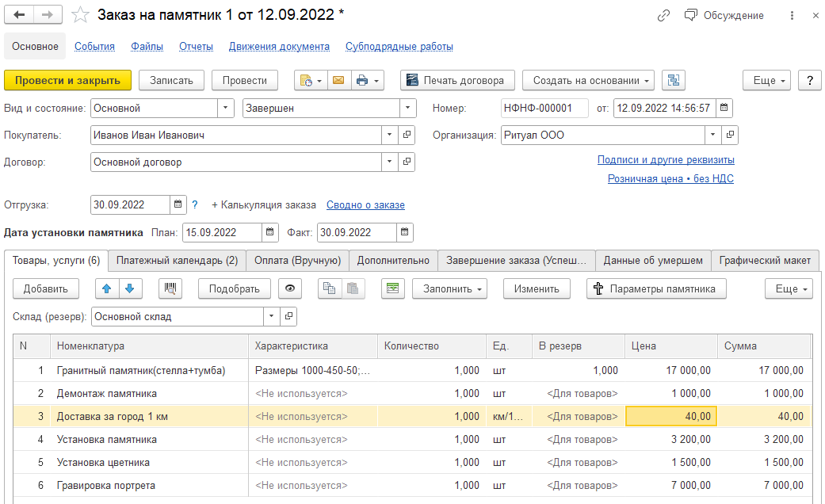Screen dimensions: 825x504
Task: Click the barcode scan icon
Action: coord(170,288)
